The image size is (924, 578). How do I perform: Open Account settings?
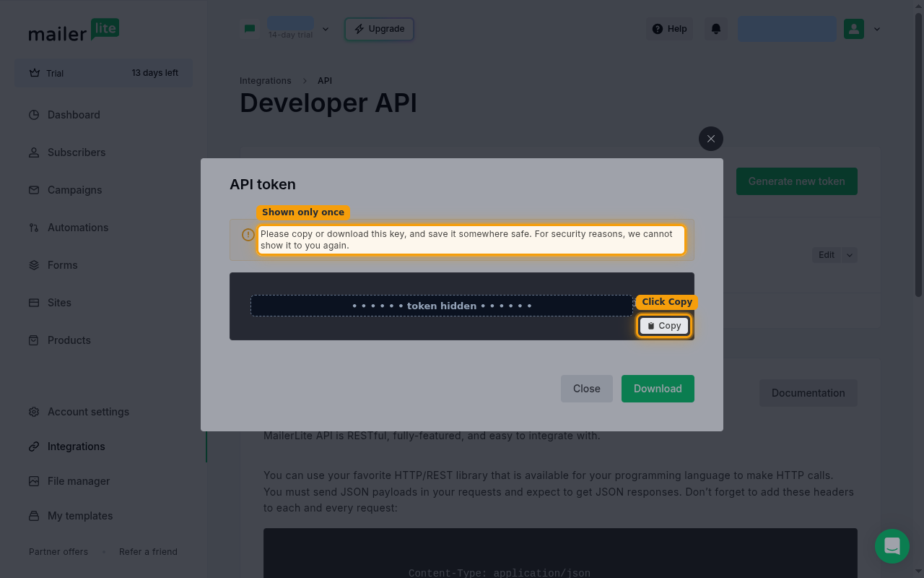pos(88,412)
